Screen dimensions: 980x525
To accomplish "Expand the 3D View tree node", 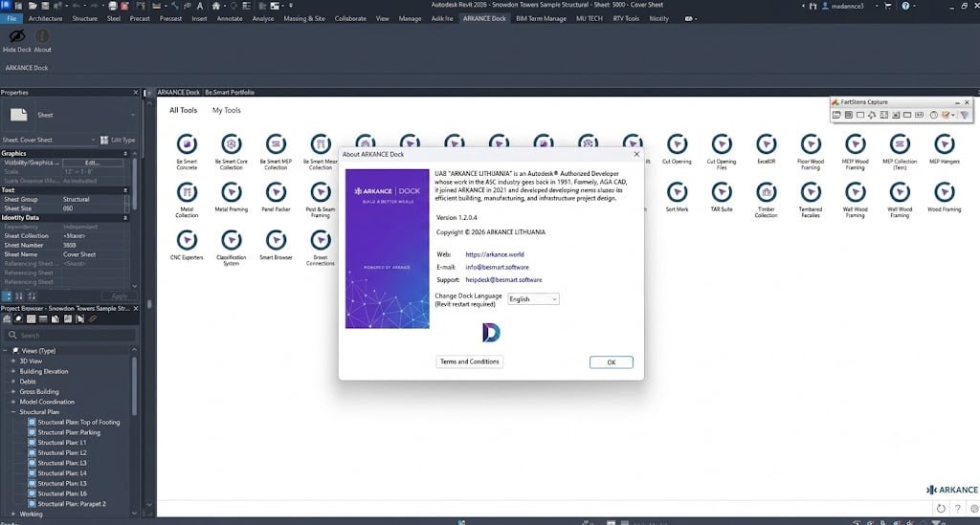I will pyautogui.click(x=13, y=361).
